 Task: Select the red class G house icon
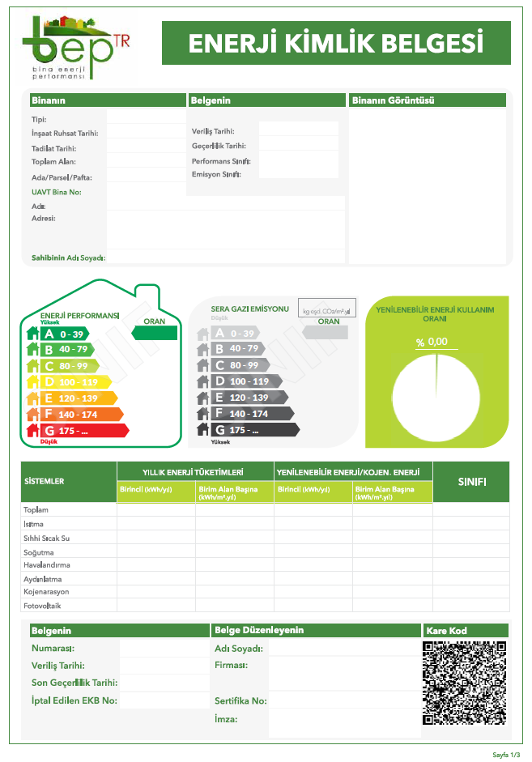pyautogui.click(x=33, y=431)
